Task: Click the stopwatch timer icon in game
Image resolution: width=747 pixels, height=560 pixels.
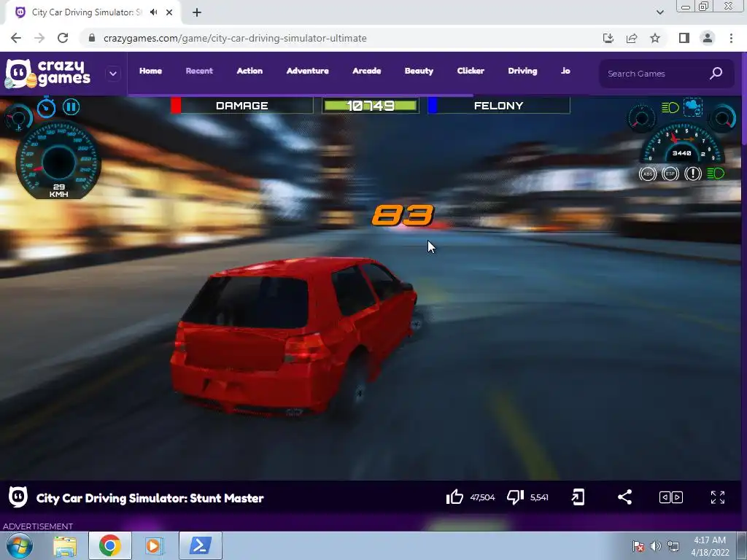Action: (x=46, y=107)
